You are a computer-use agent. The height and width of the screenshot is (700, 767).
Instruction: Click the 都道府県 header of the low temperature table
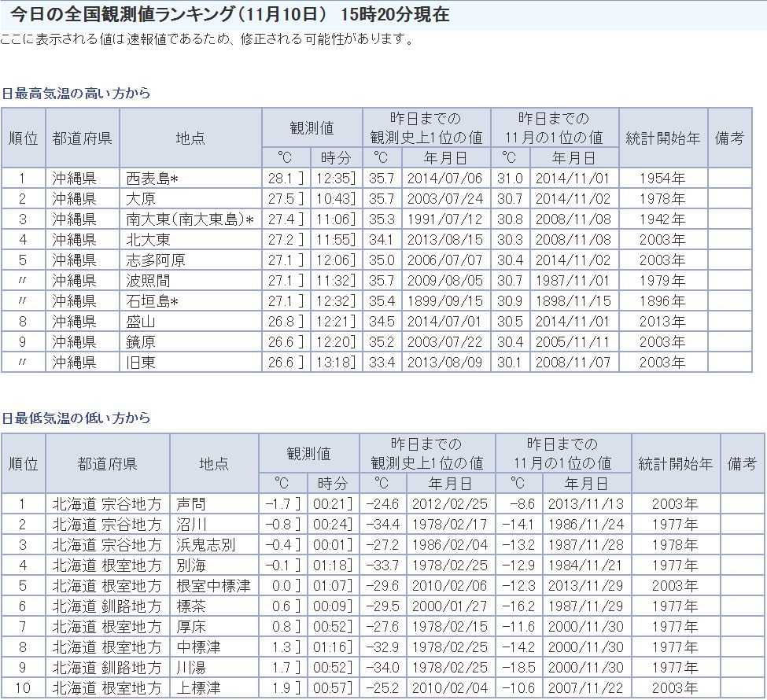[107, 464]
